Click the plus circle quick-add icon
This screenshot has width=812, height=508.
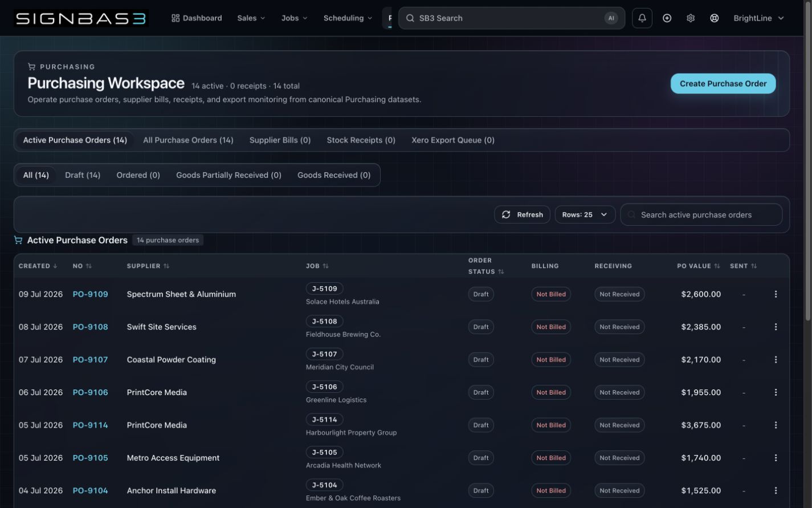point(667,18)
